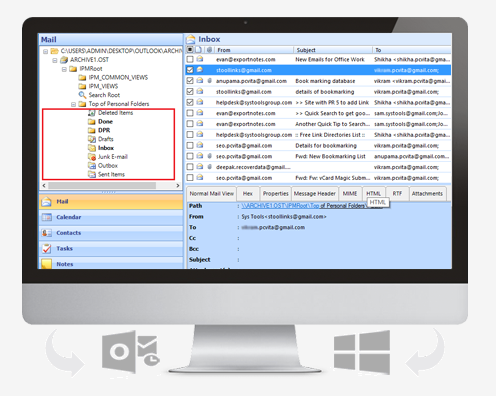496x396 pixels.
Task: Click the folder tree horizontal scrollbar thumb
Action: tap(102, 185)
